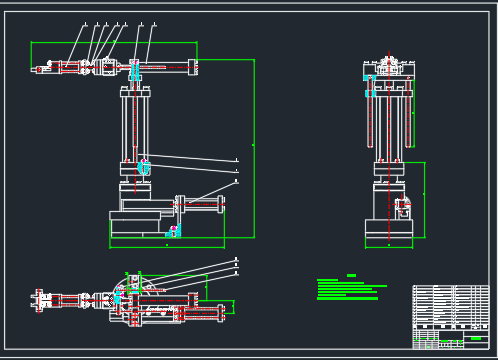Click the small green heading above the notes
The image size is (498, 360).
(351, 275)
